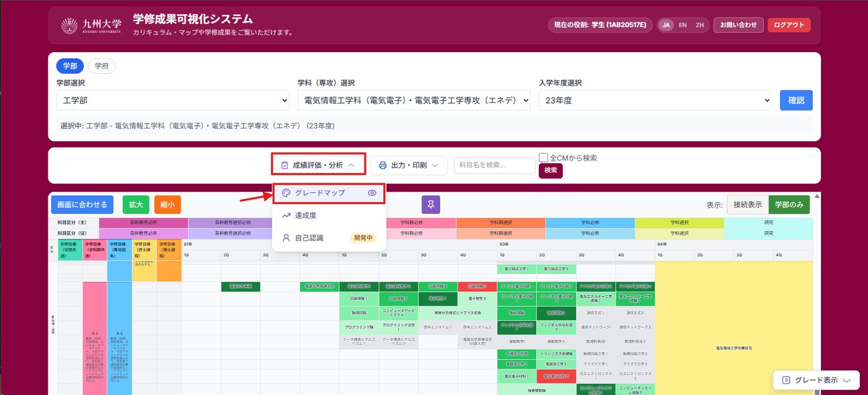
Task: Click the 通信方式Ⅰ course cell
Action: (596, 313)
